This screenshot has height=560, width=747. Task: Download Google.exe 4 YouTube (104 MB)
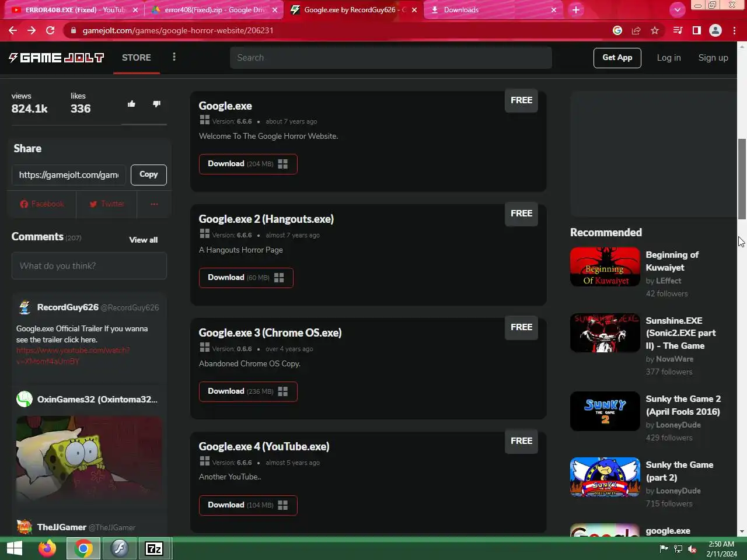[248, 505]
